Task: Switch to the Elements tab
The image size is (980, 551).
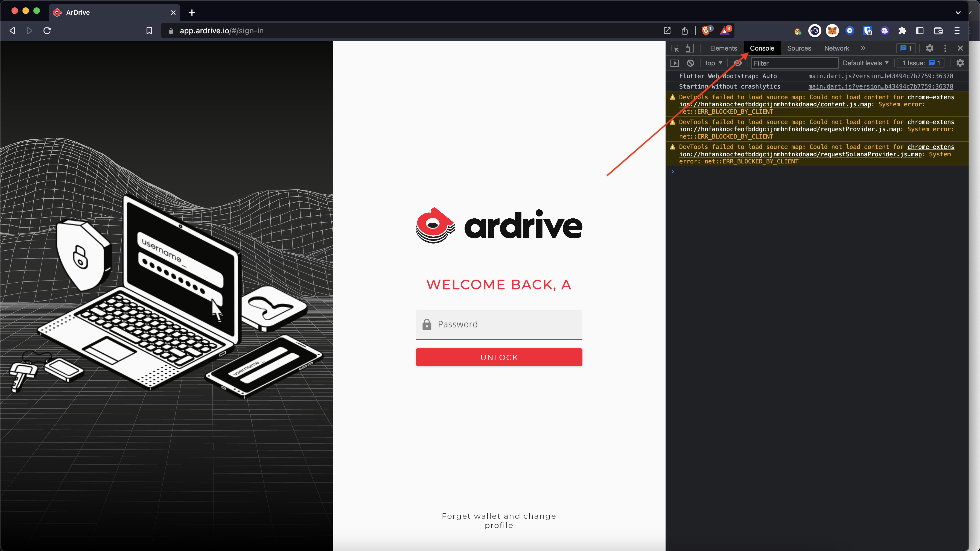Action: pyautogui.click(x=723, y=48)
